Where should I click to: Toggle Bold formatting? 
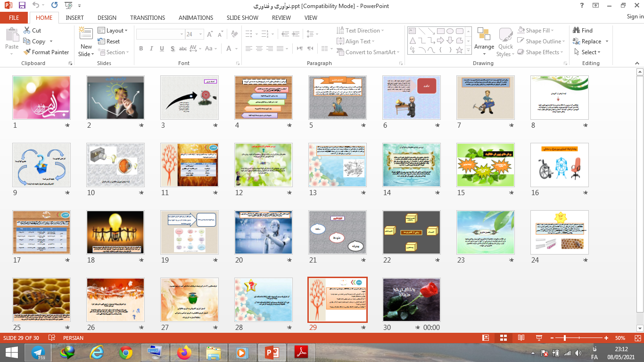141,49
